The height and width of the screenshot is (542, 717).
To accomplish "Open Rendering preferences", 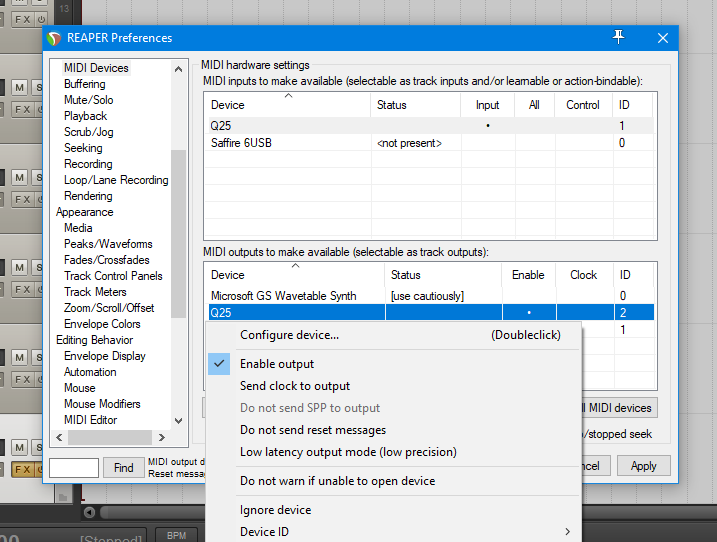I will (x=88, y=196).
